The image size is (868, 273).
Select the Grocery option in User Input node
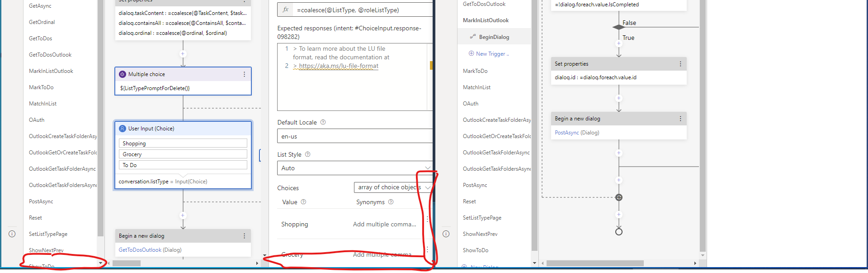183,154
